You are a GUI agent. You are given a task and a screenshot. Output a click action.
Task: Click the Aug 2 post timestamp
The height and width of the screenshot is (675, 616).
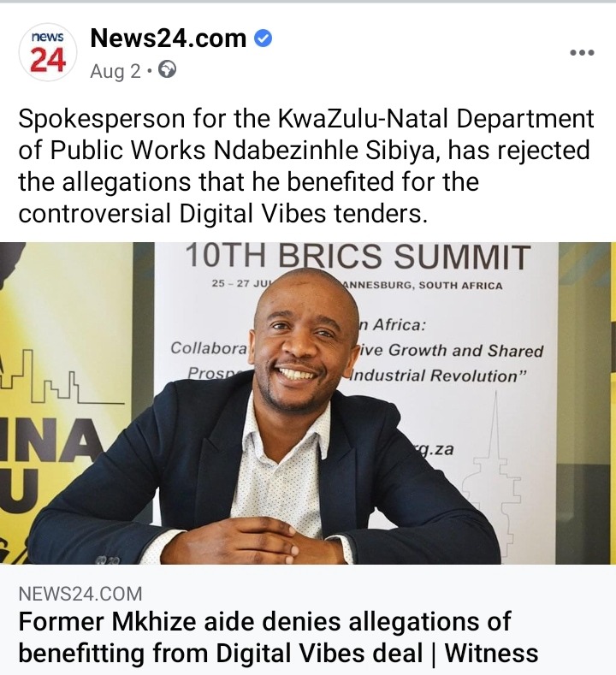pos(115,71)
